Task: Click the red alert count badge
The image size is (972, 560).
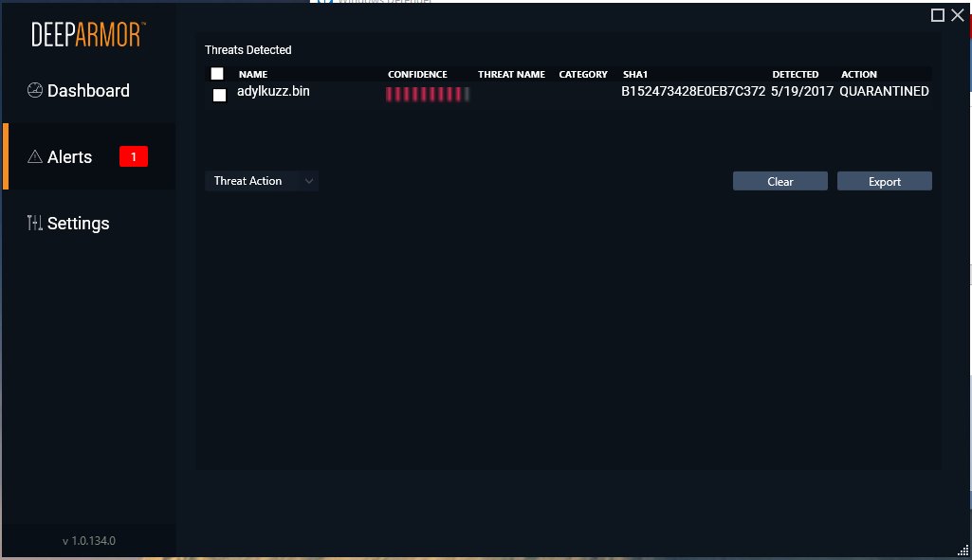Action: click(134, 156)
